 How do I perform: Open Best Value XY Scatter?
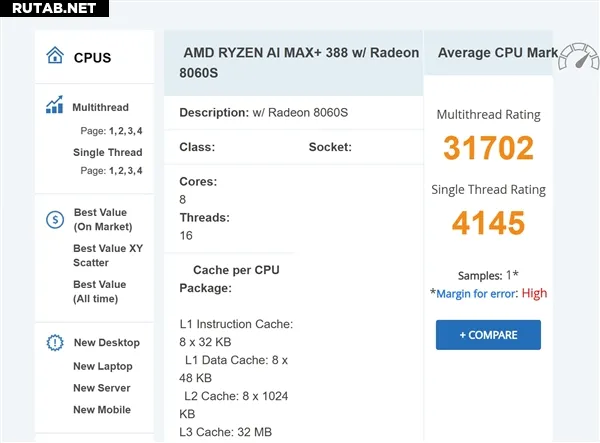[x=107, y=255]
